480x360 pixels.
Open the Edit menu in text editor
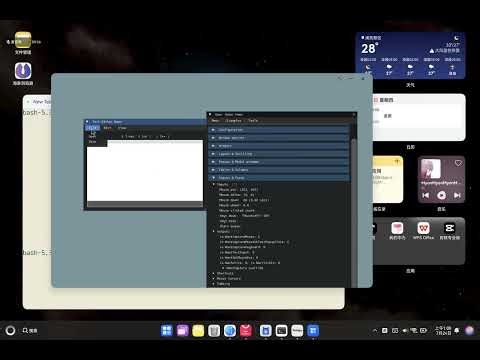point(107,128)
